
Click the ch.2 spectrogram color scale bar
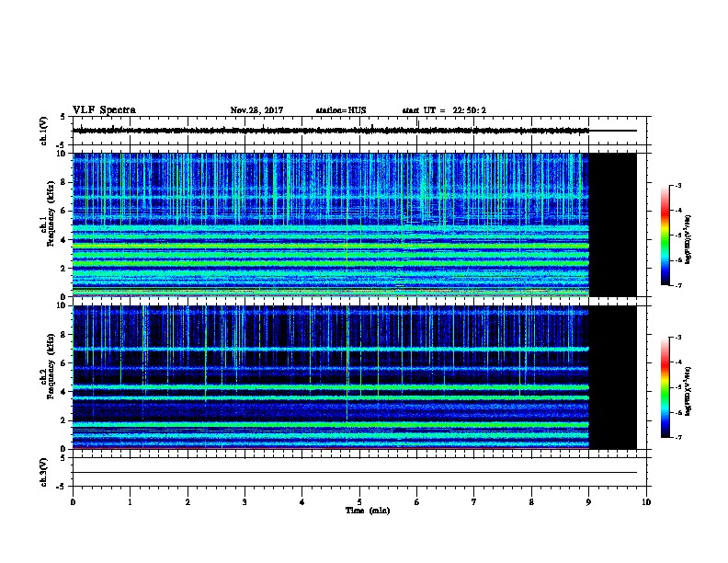click(665, 387)
